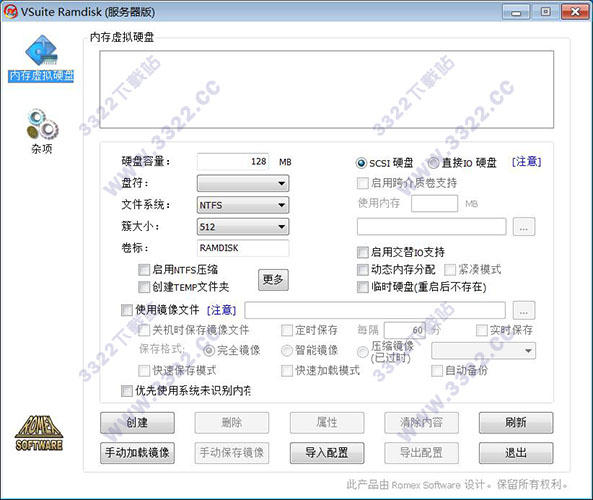593x500 pixels.
Task: Close the VSuite Ramdisk window
Action: [x=575, y=12]
